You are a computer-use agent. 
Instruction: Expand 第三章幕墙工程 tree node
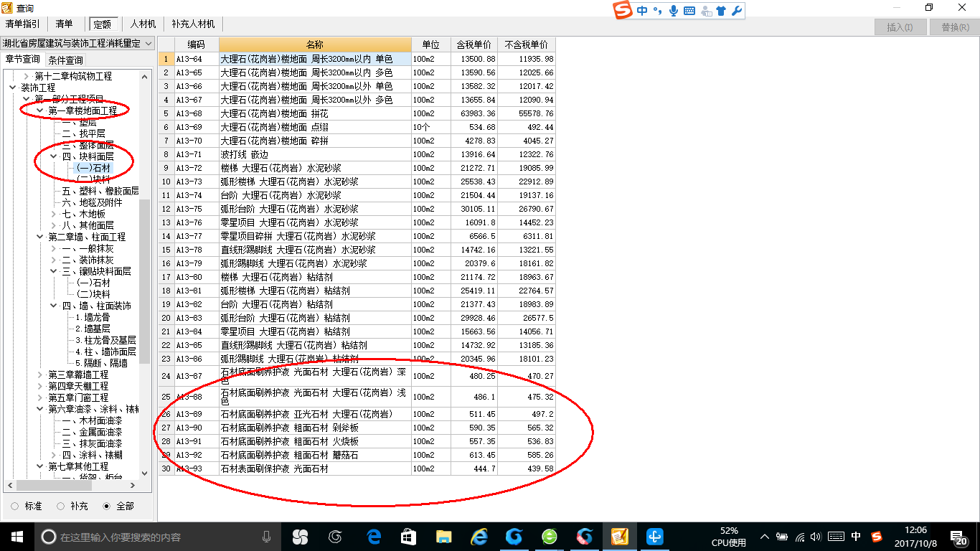click(40, 375)
